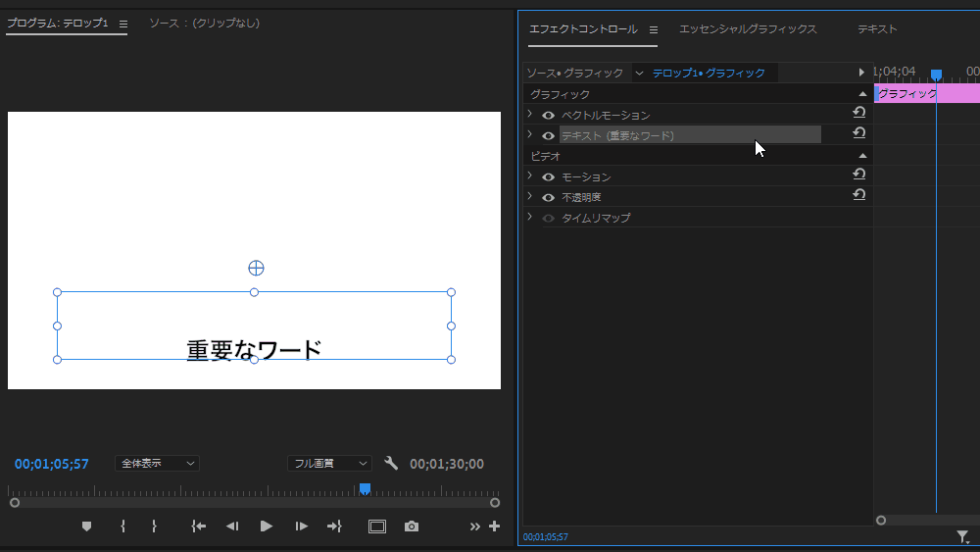Expand the モーション properties
Viewport: 980px width, 552px height.
tap(530, 176)
